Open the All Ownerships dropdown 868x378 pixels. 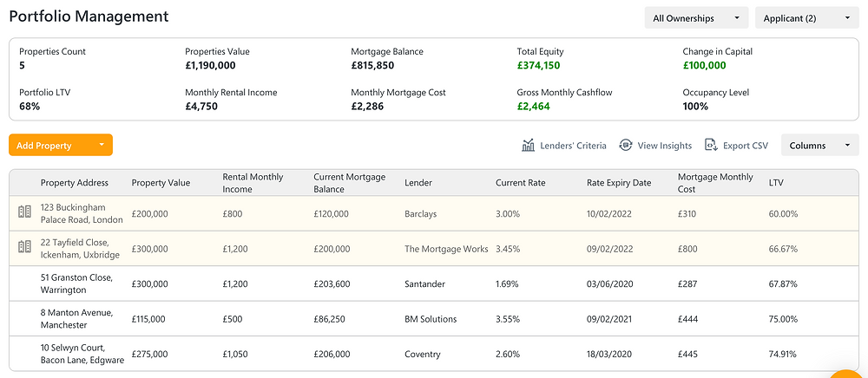pyautogui.click(x=696, y=17)
